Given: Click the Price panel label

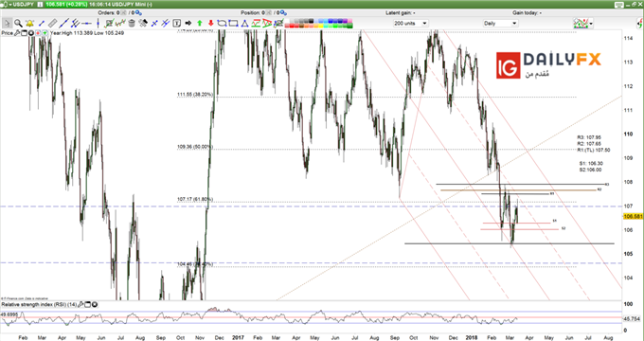Looking at the screenshot, I should [x=8, y=33].
